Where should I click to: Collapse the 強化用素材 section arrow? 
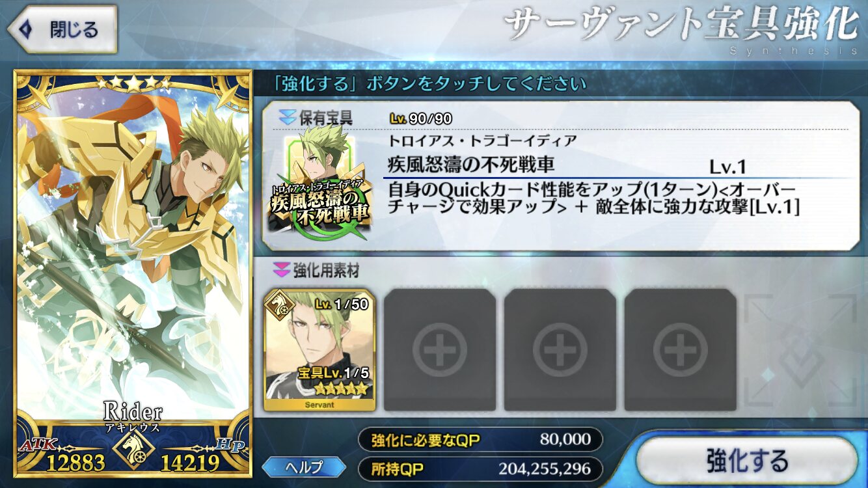(x=282, y=269)
